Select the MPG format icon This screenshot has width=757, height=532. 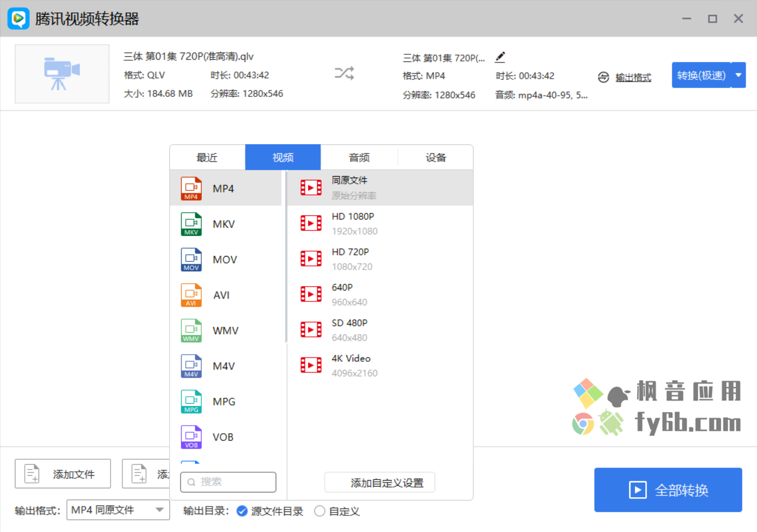click(x=191, y=401)
